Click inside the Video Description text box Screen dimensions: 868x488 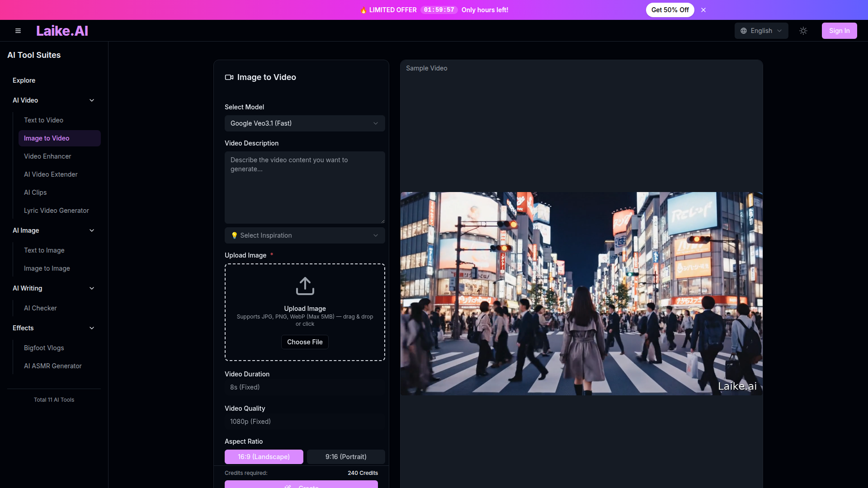point(305,188)
